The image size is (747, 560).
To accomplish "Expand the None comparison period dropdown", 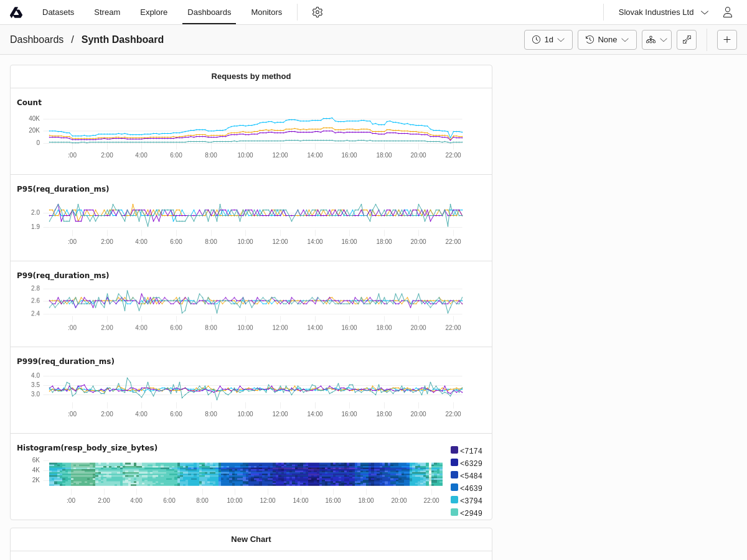I will 607,40.
